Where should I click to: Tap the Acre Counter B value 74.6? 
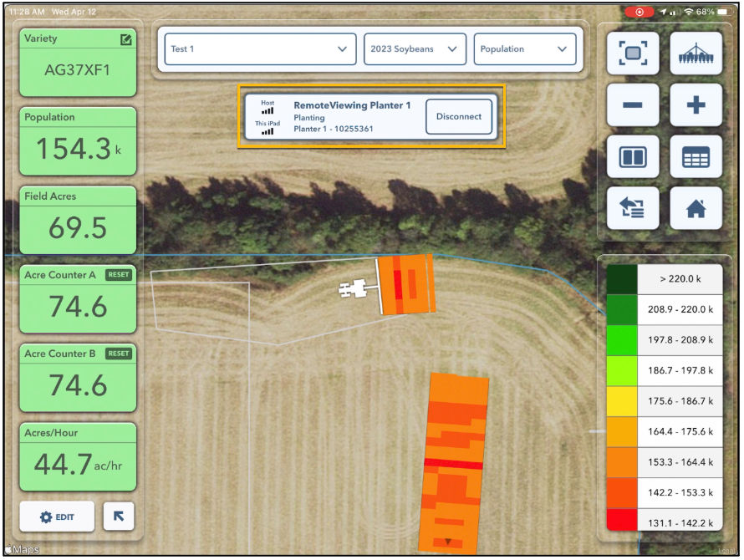[x=79, y=385]
